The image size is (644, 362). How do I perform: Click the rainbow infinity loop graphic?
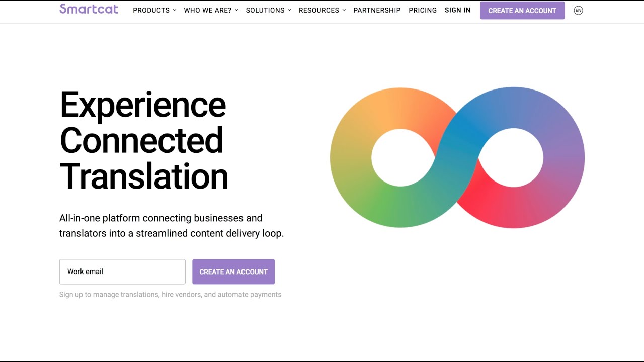click(457, 157)
